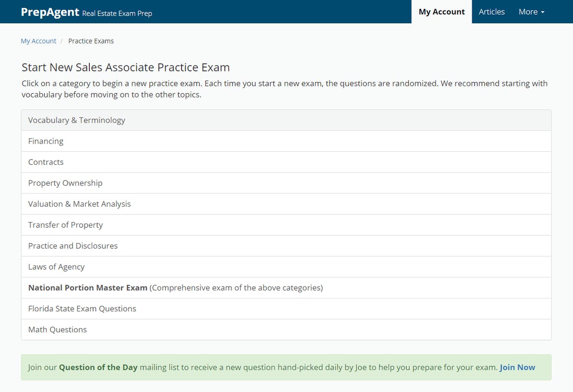Pick the Laws of Agency exam
Screen dimensions: 573x392
56,267
